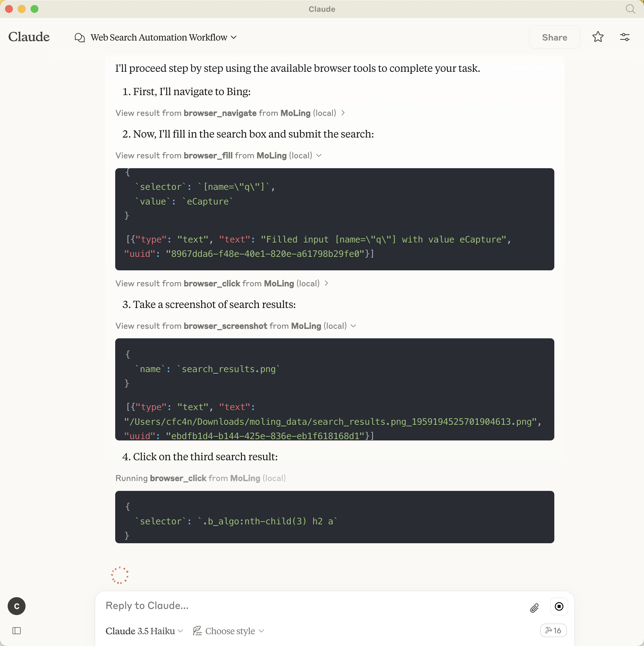
Task: Click the chat bubbles icon beside title
Action: click(x=79, y=37)
